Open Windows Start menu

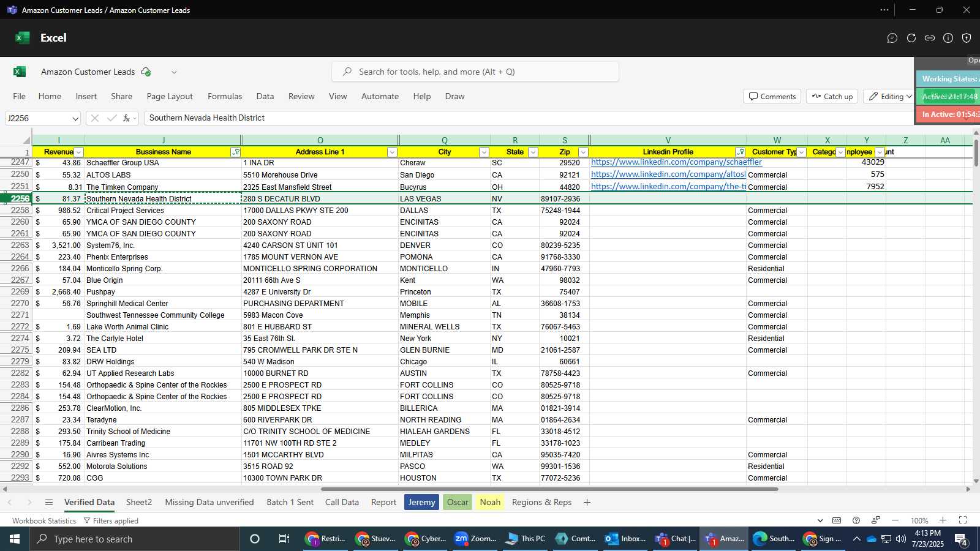click(x=15, y=539)
